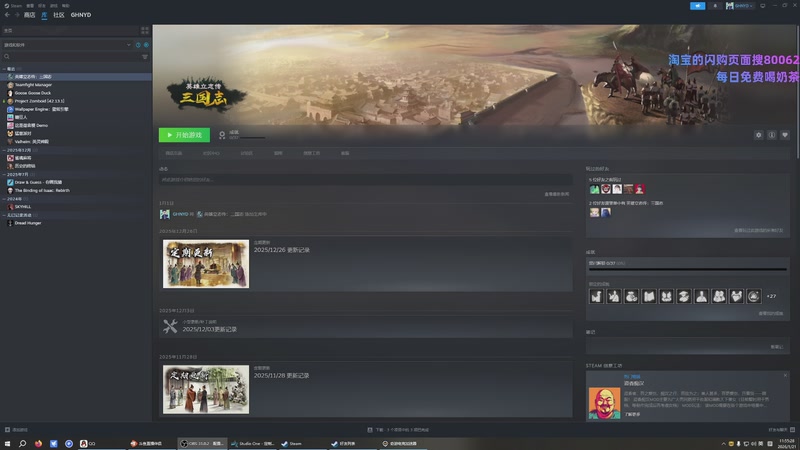Click the achievements progress bar on right panel
Screen dimensions: 800x450
[x=687, y=269]
